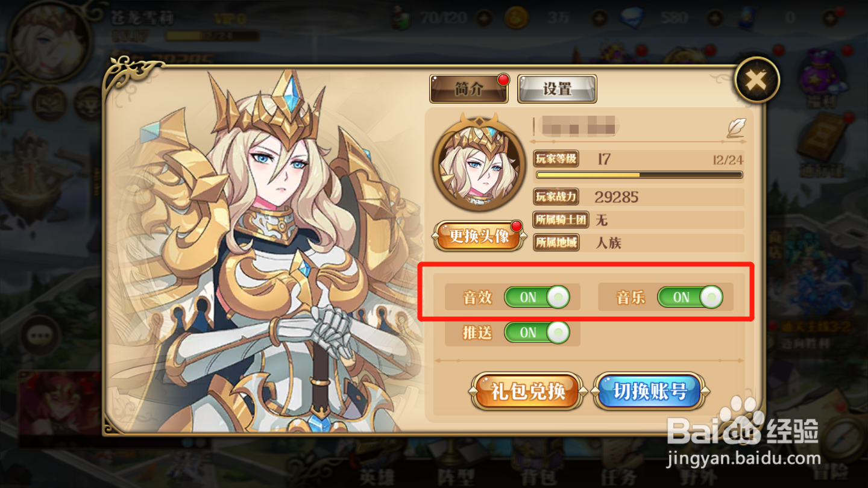This screenshot has width=868, height=488.
Task: Open the chat bubble icon on left
Action: tap(40, 335)
